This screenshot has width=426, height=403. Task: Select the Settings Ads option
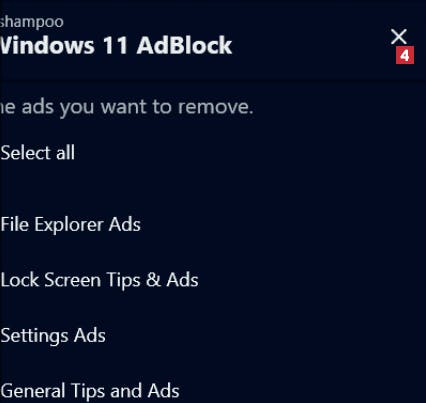53,335
